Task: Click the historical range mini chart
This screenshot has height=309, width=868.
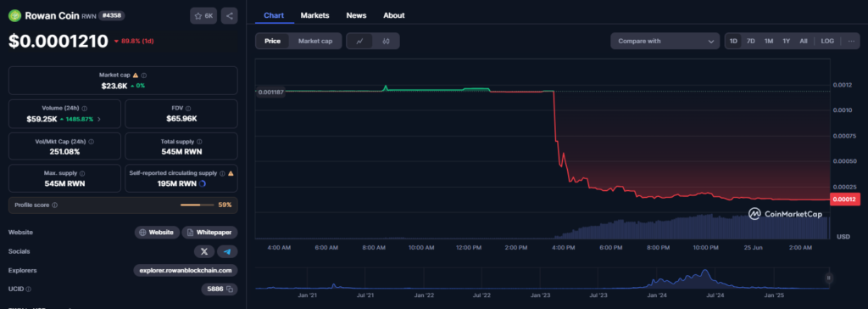Action: coord(542,278)
